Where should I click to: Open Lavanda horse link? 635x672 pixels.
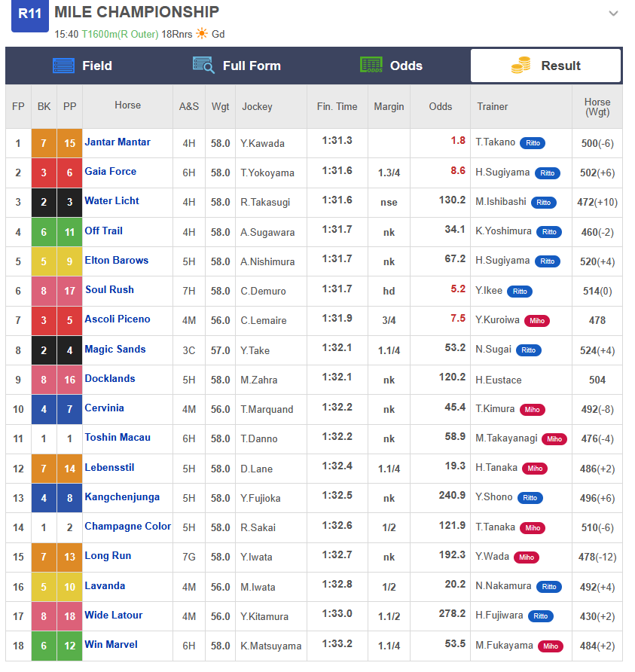[105, 586]
